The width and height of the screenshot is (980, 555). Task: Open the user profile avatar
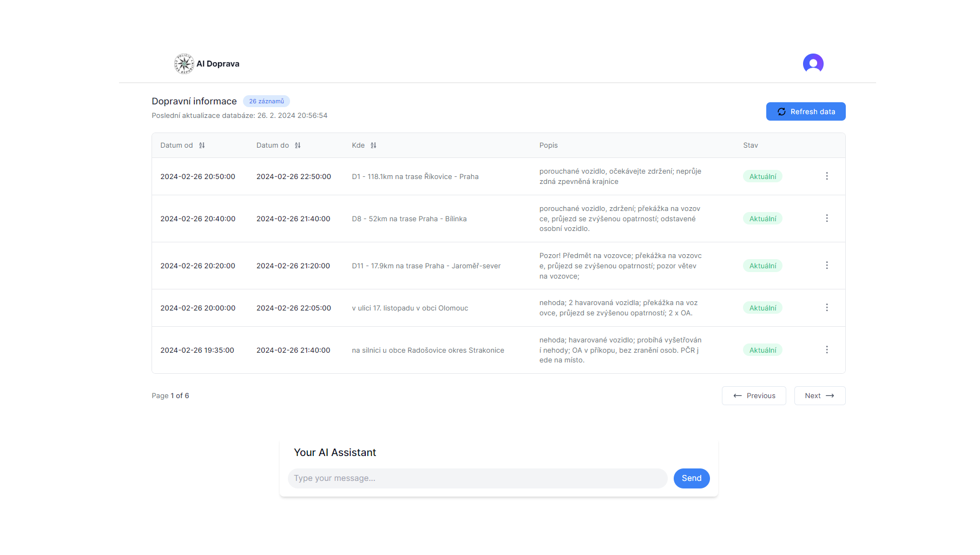tap(812, 63)
